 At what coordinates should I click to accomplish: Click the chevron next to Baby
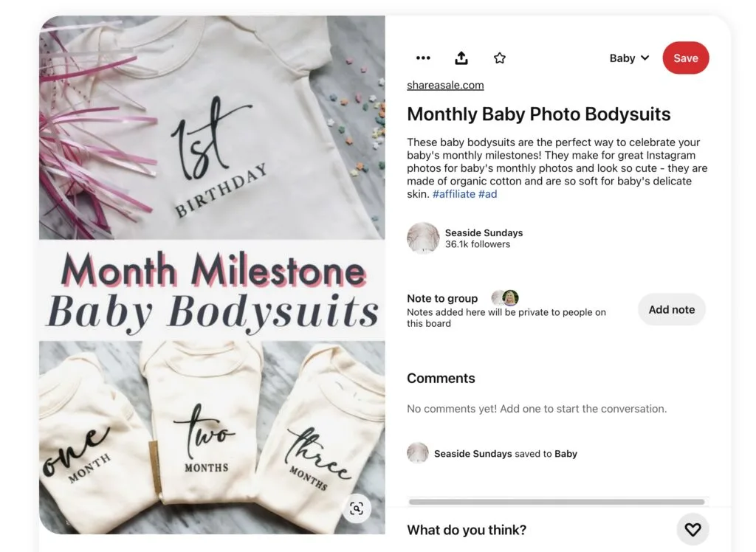(x=645, y=58)
